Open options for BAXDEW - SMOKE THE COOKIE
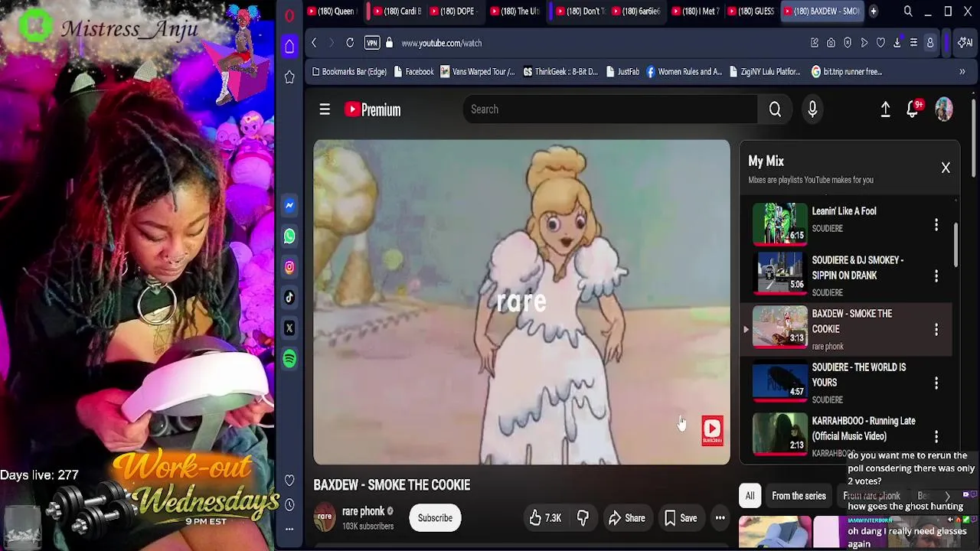 pyautogui.click(x=936, y=329)
